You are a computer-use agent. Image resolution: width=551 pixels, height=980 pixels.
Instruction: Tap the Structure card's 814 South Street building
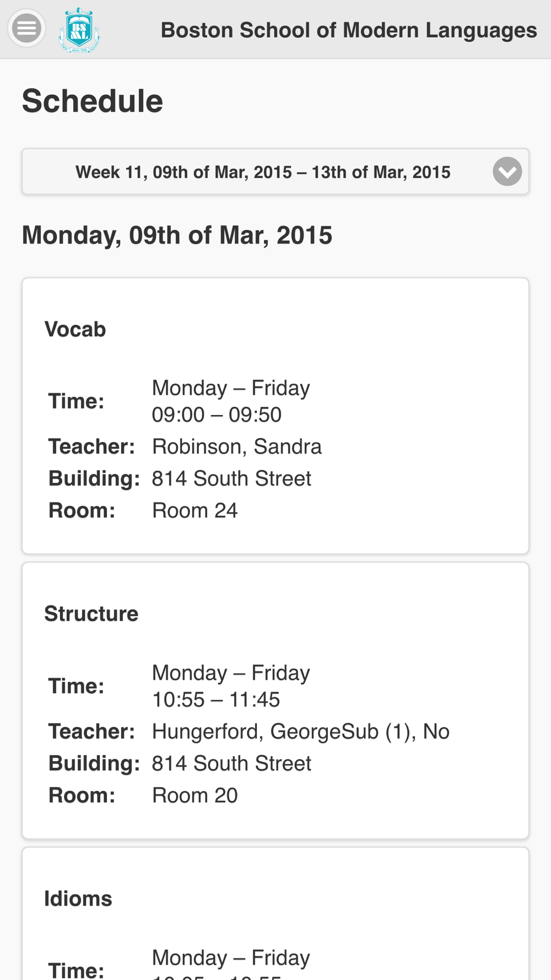point(231,763)
